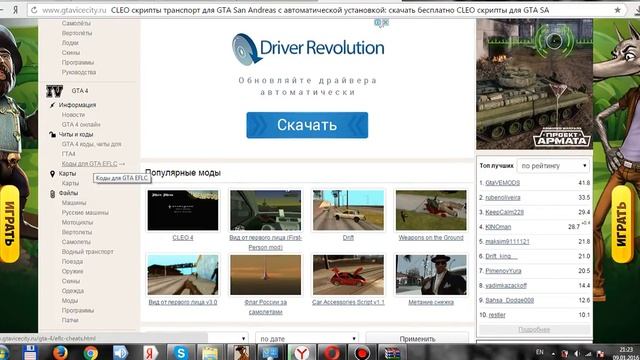Open 'Русские машины' in Файлы section
Image resolution: width=640 pixels, height=360 pixels.
pyautogui.click(x=85, y=213)
